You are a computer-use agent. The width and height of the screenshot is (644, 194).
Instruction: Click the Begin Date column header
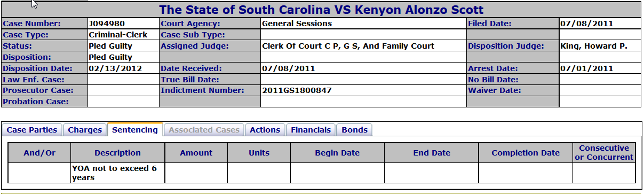337,153
